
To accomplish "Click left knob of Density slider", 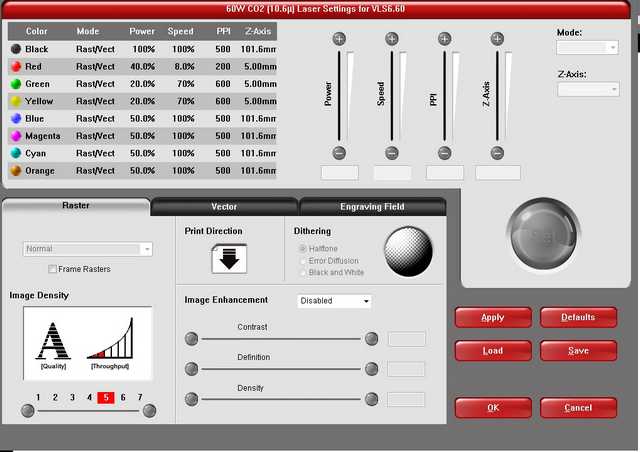I will (191, 399).
